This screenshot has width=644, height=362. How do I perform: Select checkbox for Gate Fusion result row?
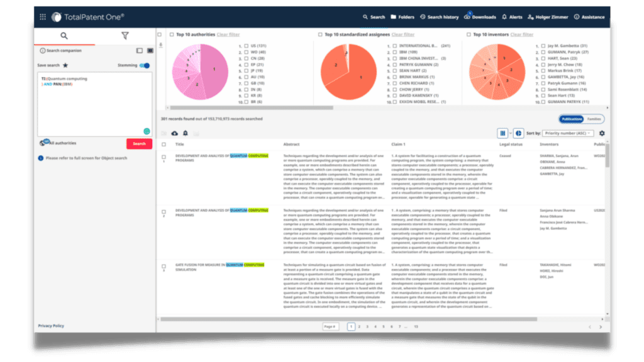coord(164,266)
